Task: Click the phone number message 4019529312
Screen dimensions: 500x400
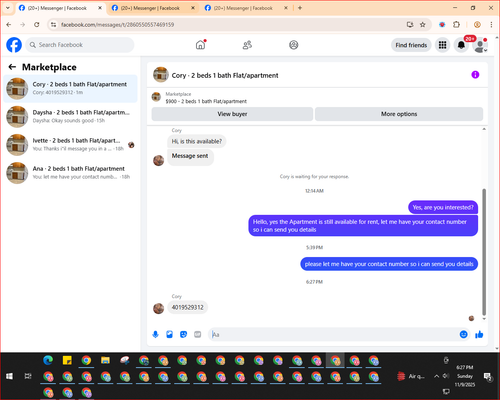Action: [x=188, y=307]
